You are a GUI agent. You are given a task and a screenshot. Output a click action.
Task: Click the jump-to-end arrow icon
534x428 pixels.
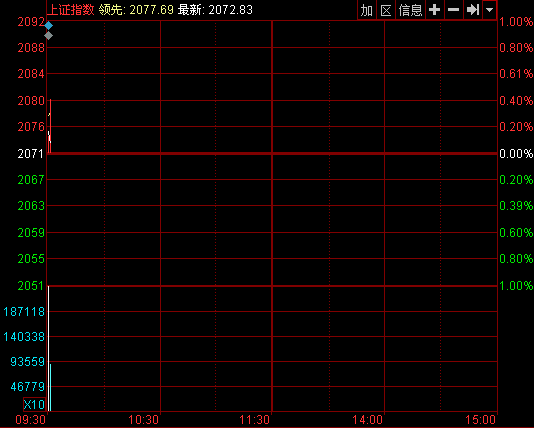tap(473, 10)
